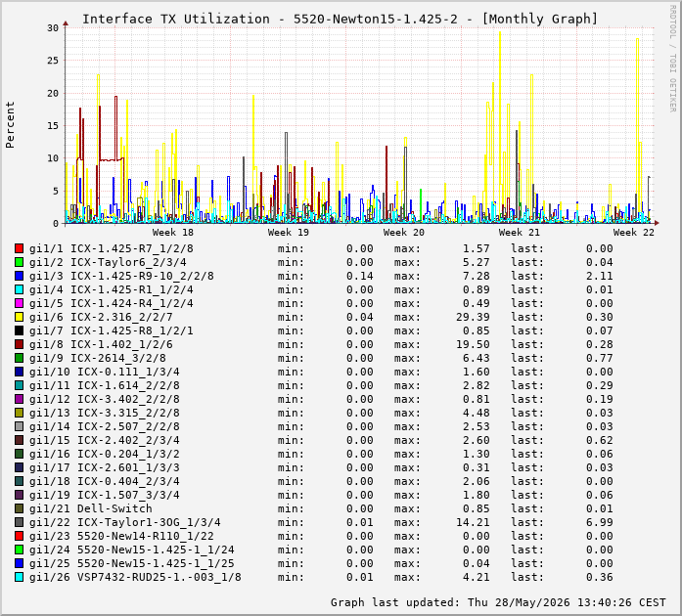Image resolution: width=682 pixels, height=616 pixels.
Task: Select the legend label gi1/14 ICX-2.507_2/2/8
Action: 105,426
